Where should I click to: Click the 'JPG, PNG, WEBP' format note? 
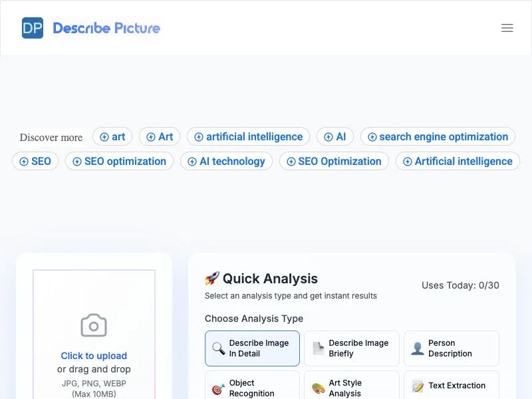click(94, 384)
